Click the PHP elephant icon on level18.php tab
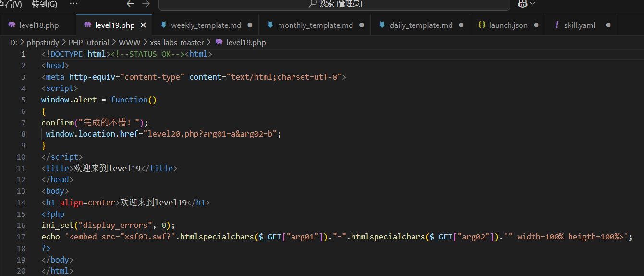Image resolution: width=644 pixels, height=276 pixels. pyautogui.click(x=12, y=25)
